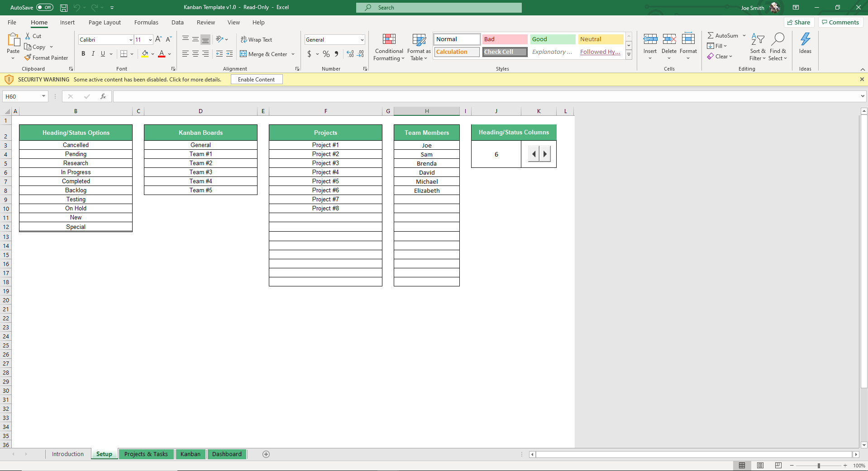Click the Insert Function fx icon
Viewport: 868px width, 471px height.
[x=103, y=96]
